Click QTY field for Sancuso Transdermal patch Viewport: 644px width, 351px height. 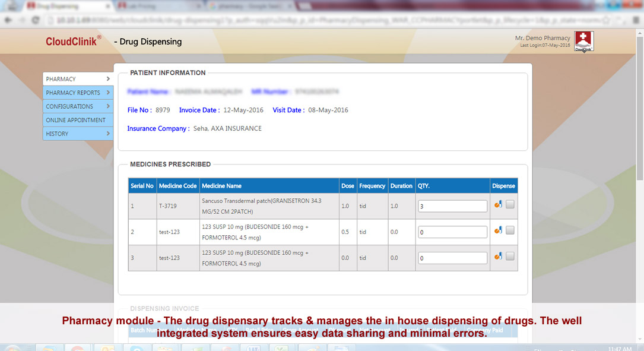click(x=452, y=206)
